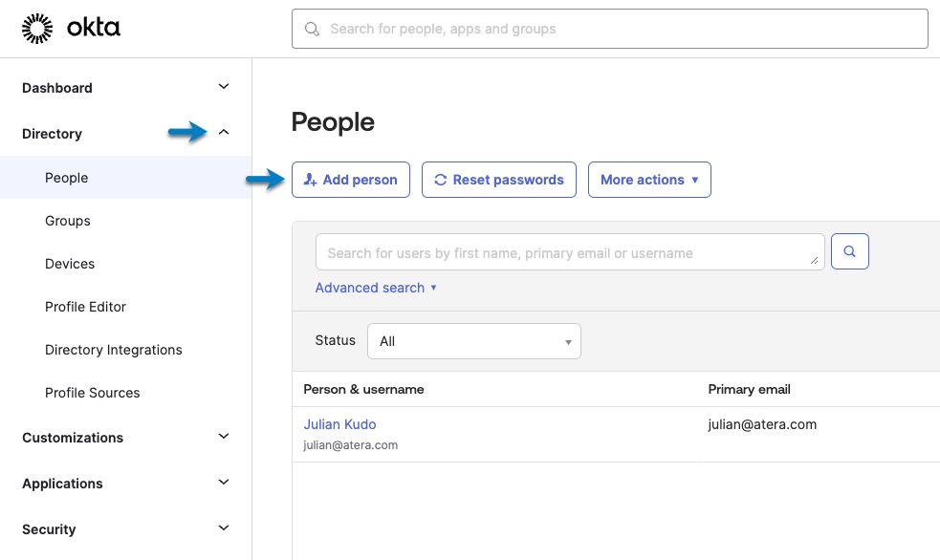Open Profile Sources in the sidebar

(93, 393)
